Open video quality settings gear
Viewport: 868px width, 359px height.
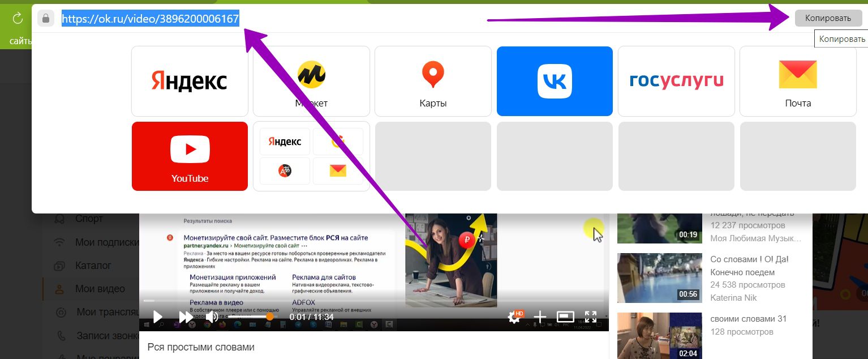[x=514, y=317]
